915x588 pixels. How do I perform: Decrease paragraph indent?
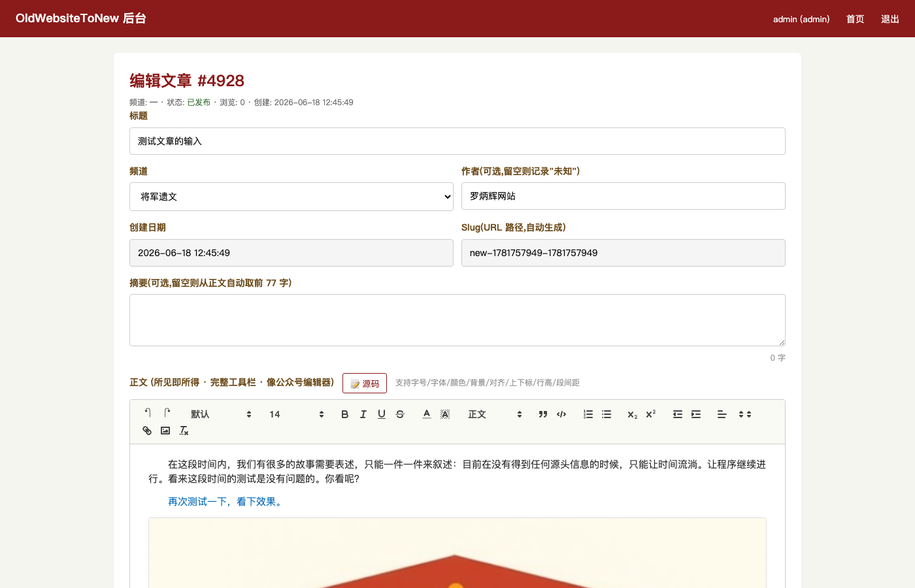pyautogui.click(x=678, y=414)
